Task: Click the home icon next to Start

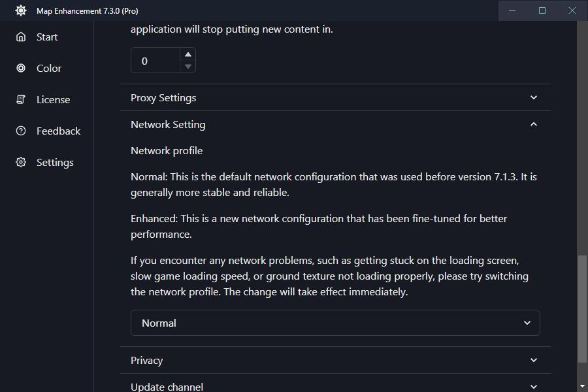Action: [x=22, y=37]
